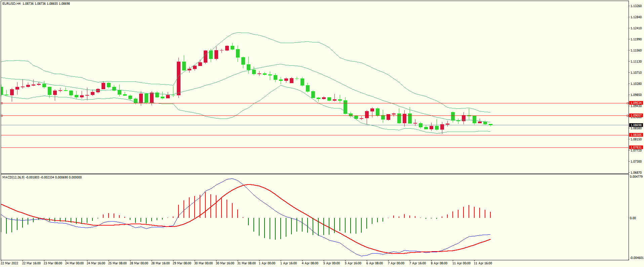The image size is (644, 267).
Task: Select the red 1.08305 price level tag
Action: [636, 135]
